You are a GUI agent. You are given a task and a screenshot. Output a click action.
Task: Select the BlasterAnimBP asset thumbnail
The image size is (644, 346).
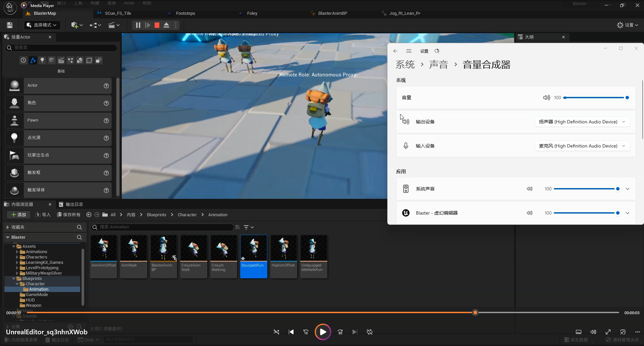coord(163,256)
